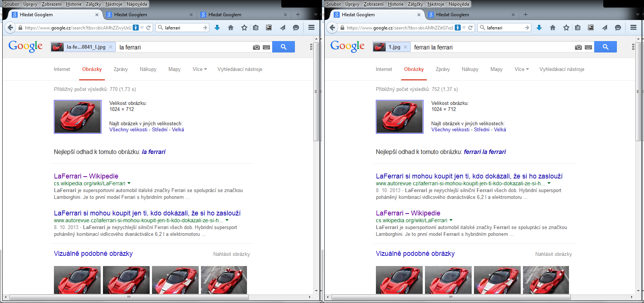
Task: Expand Více dropdown in right Google page
Action: point(522,69)
